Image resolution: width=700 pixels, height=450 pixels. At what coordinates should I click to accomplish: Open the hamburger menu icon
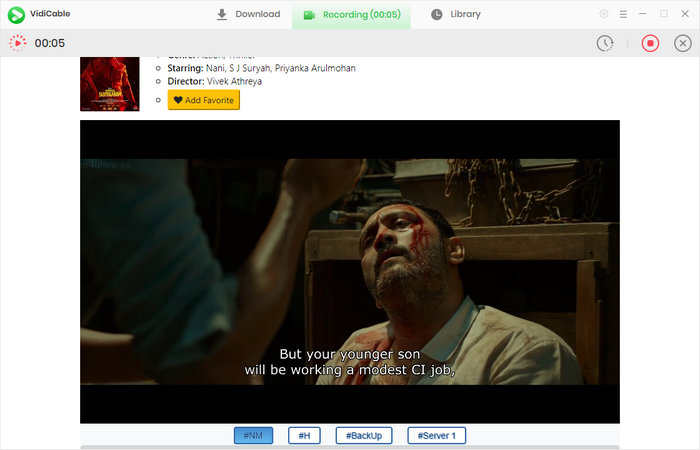point(623,14)
